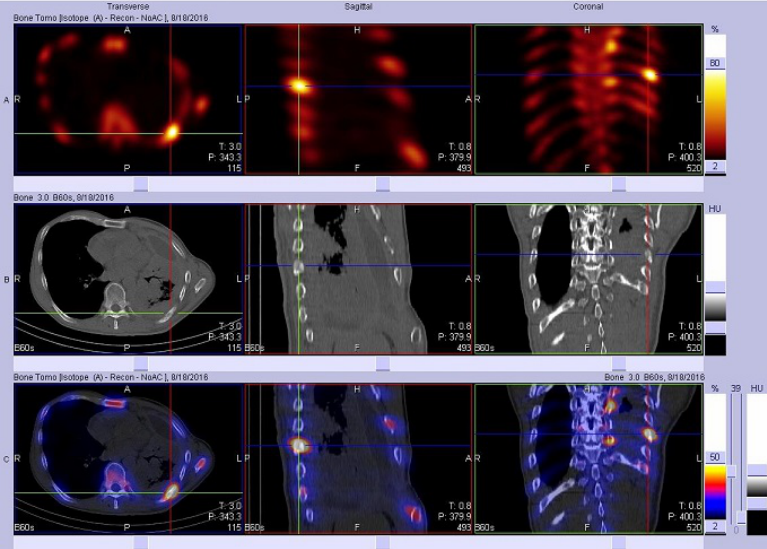The height and width of the screenshot is (549, 767).
Task: Click the Transverse SPECT view in row A
Action: tap(127, 99)
